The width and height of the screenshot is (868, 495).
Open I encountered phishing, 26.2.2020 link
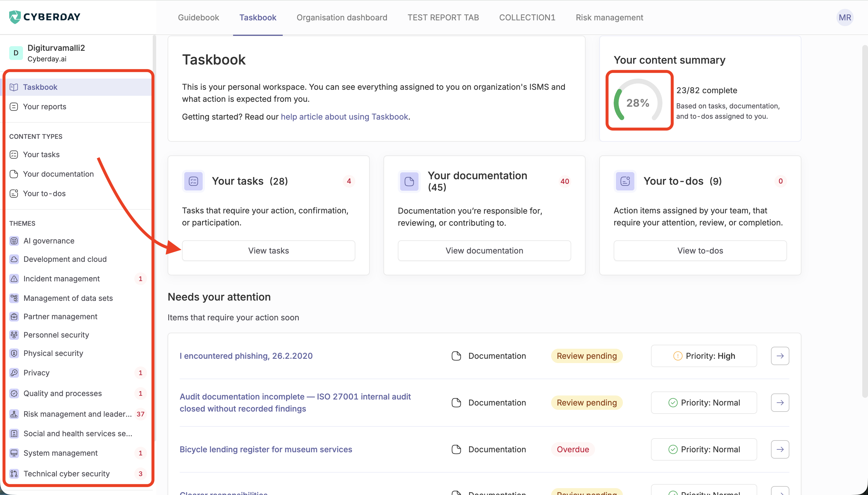[x=246, y=356]
